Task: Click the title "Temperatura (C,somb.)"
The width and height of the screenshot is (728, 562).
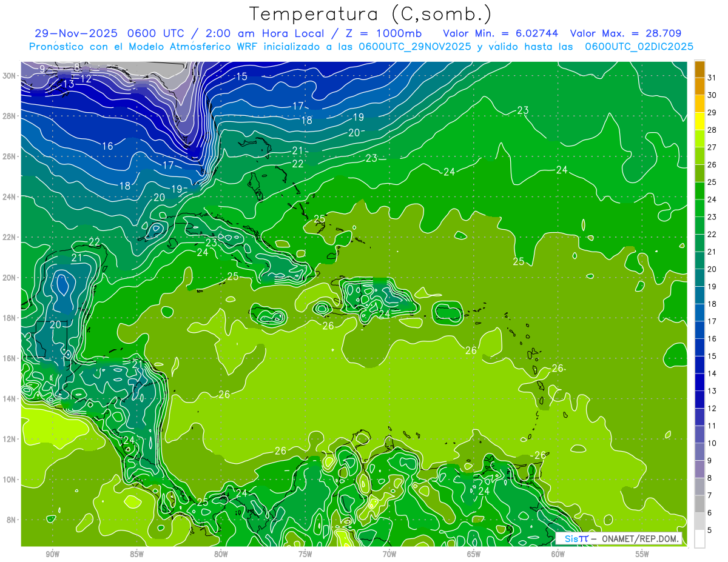Action: pyautogui.click(x=371, y=15)
